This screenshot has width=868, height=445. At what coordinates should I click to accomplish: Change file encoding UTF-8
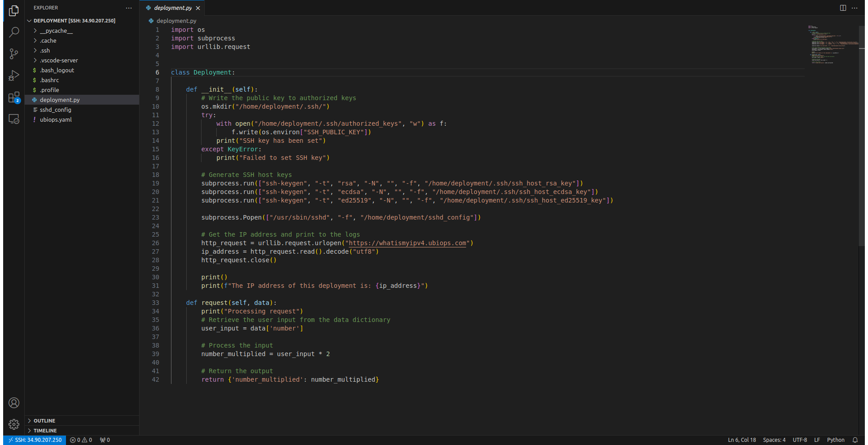[x=800, y=440]
